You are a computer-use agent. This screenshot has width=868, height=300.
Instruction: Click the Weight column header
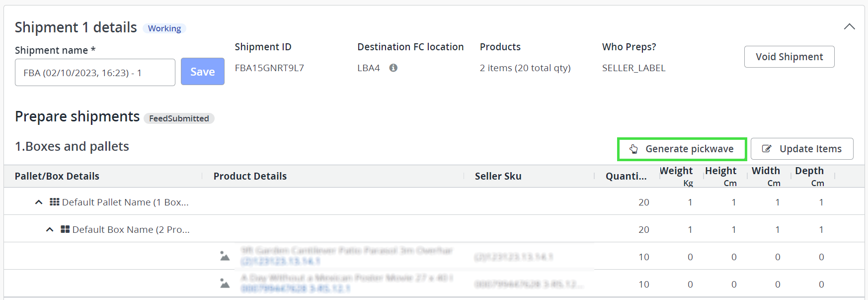click(676, 171)
